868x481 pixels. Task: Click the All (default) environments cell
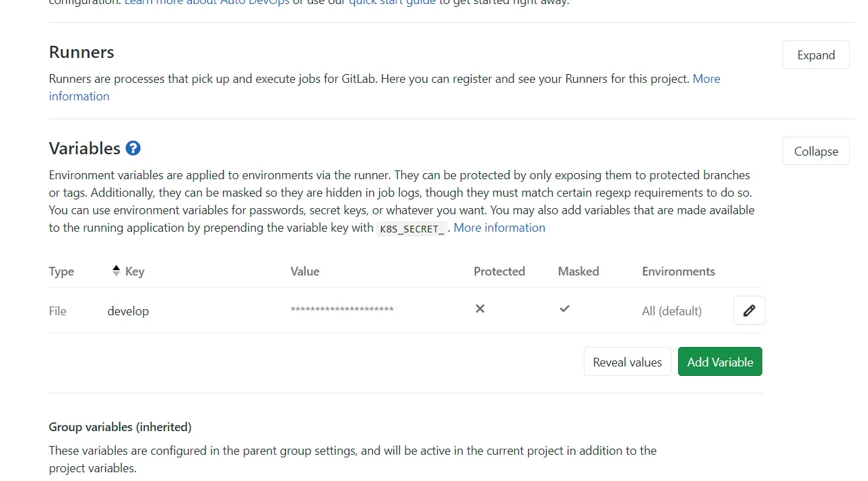(x=671, y=311)
